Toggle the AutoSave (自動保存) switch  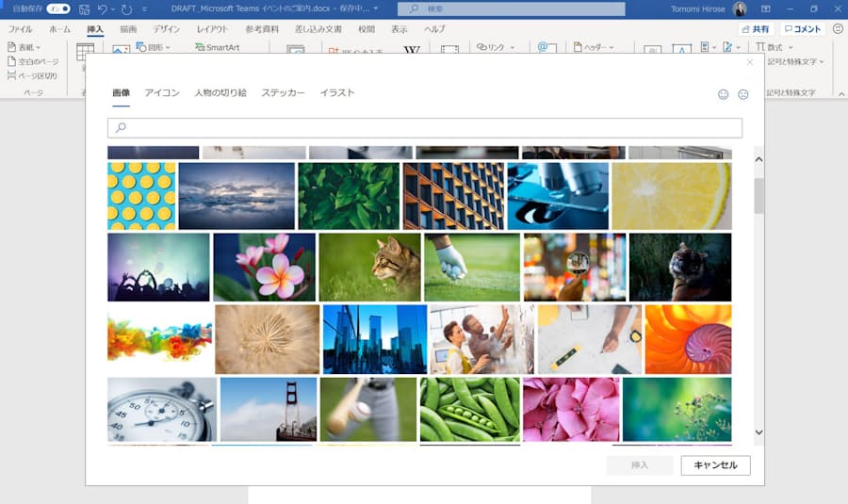click(x=58, y=8)
